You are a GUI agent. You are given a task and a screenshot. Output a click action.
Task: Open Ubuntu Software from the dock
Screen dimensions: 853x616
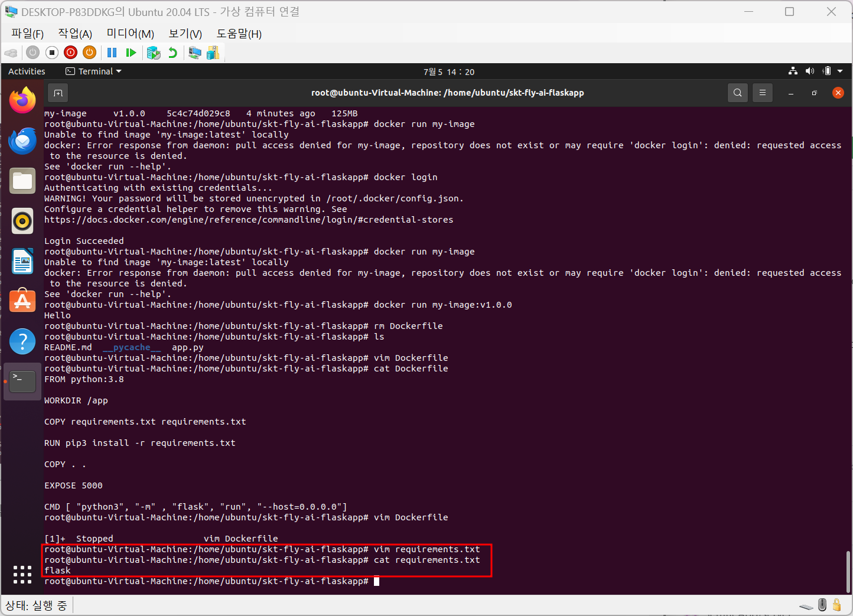[x=22, y=301]
